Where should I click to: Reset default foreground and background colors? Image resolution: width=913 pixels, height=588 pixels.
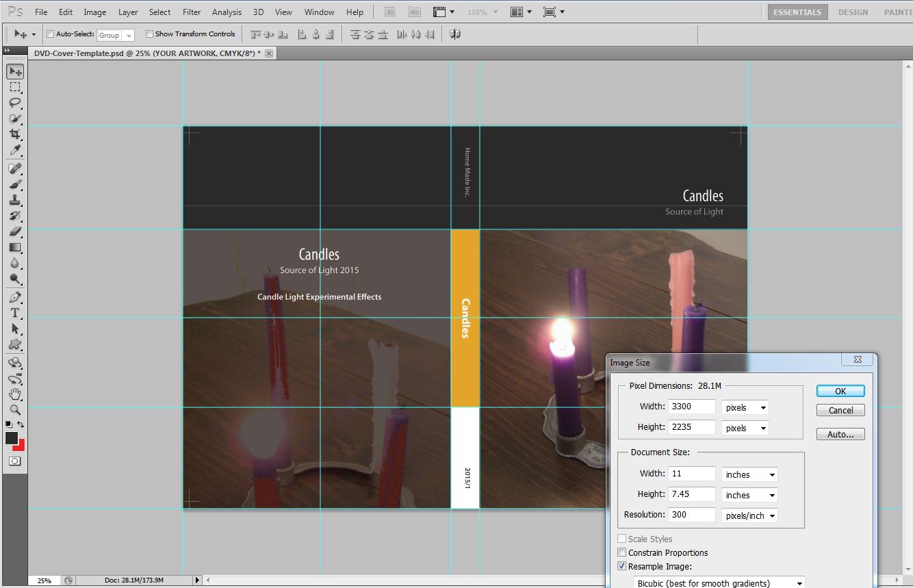click(x=9, y=425)
